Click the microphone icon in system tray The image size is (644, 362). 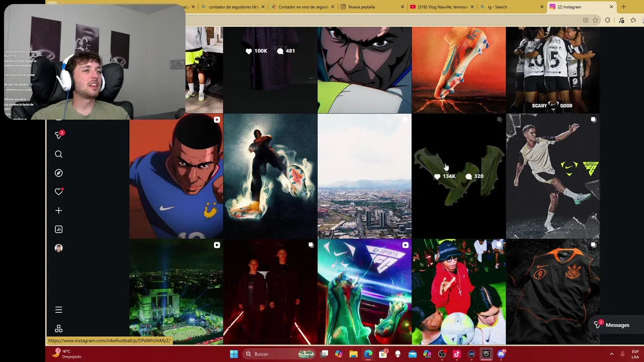[622, 354]
